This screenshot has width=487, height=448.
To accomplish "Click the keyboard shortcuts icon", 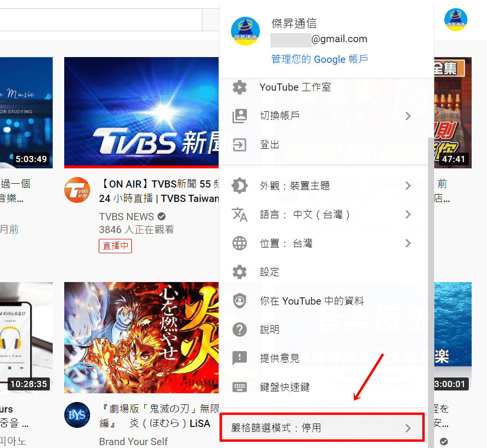I will point(240,387).
